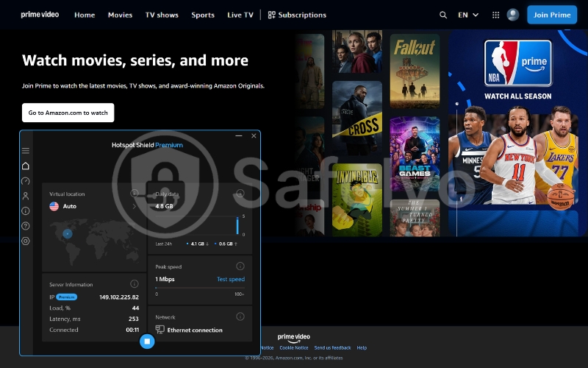Click the Join Prime button

552,15
